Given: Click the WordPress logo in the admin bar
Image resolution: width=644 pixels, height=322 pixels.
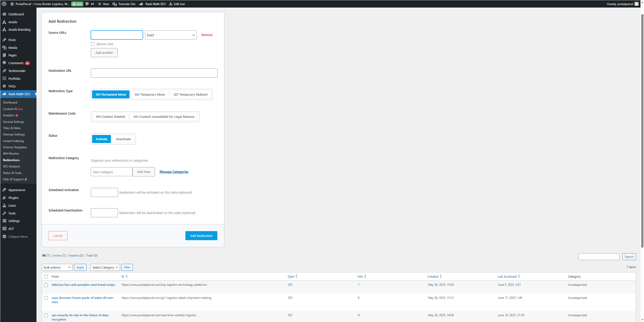Looking at the screenshot, I should coord(4,4).
